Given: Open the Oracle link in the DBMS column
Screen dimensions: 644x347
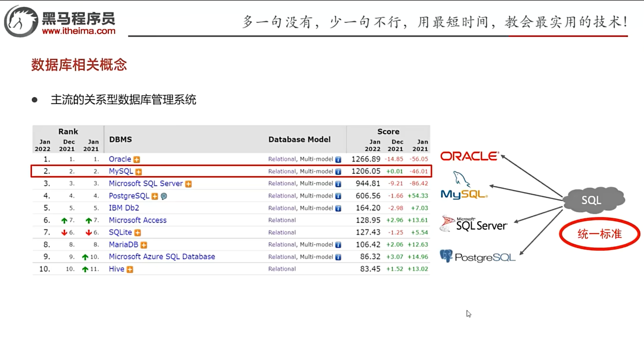Looking at the screenshot, I should click(120, 159).
